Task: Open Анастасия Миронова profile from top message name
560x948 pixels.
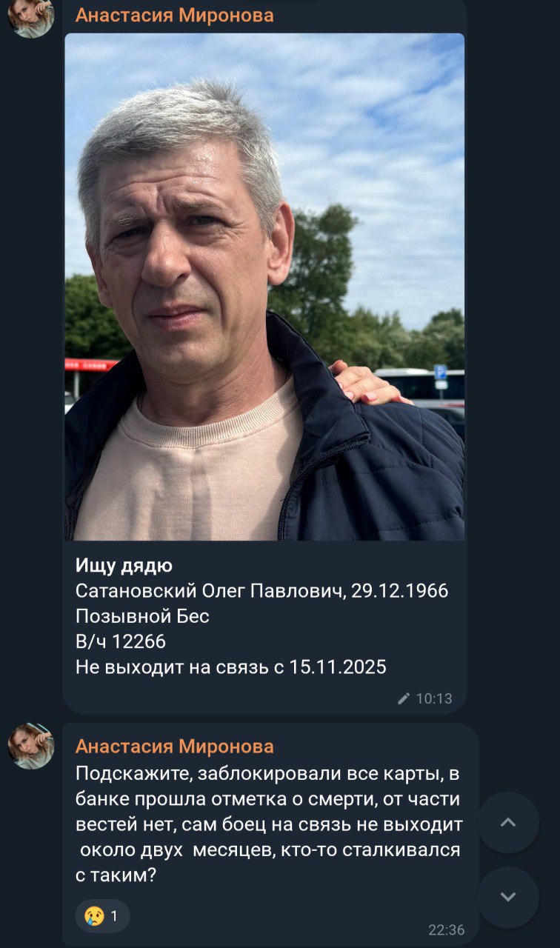Action: (175, 15)
